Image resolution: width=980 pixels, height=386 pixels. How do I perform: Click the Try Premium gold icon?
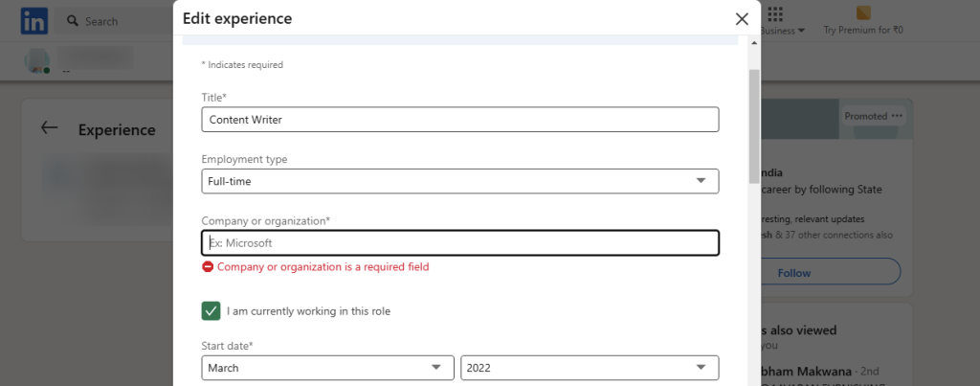(x=864, y=13)
